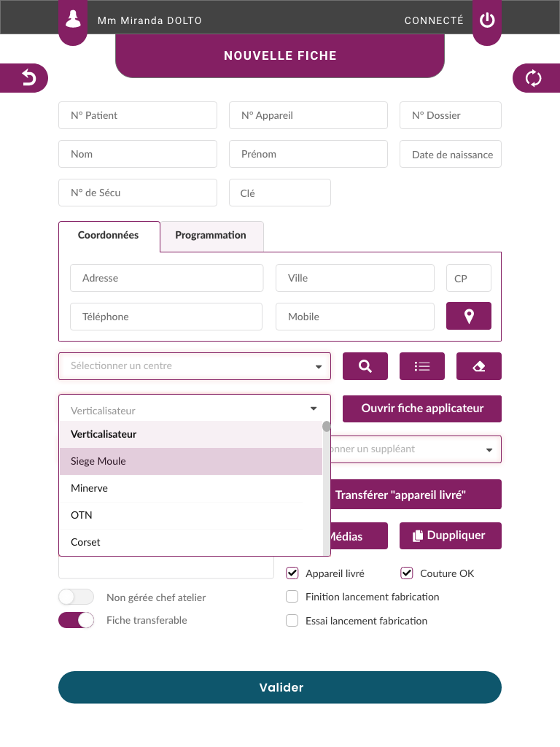
Task: Check Finition lancement fabrication checkbox
Action: coord(292,597)
